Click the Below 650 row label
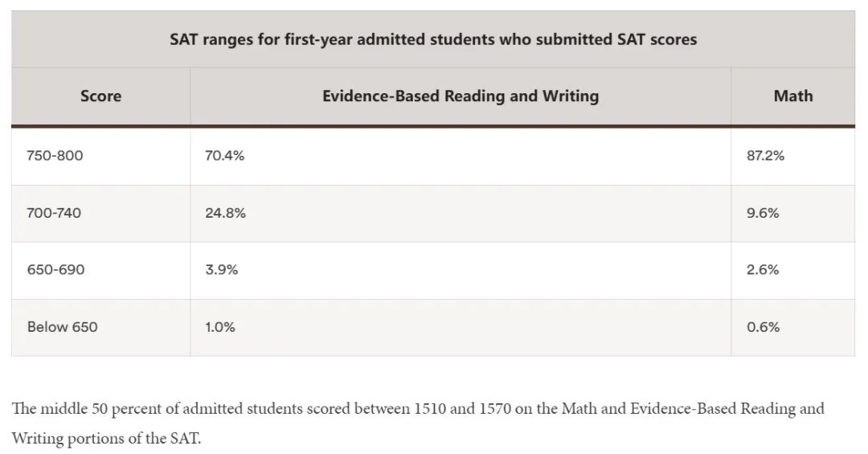The width and height of the screenshot is (868, 454). [63, 327]
